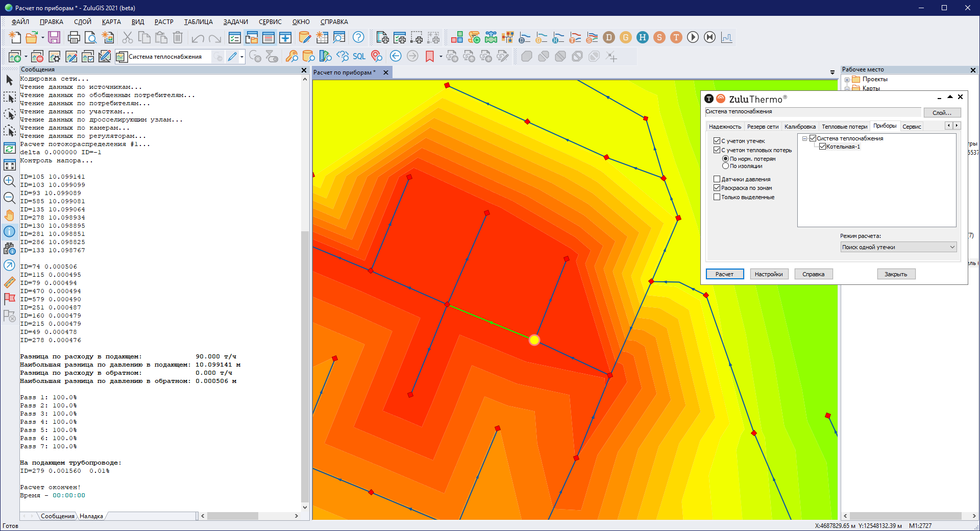Click the Save diskette icon
This screenshot has width=980, height=531.
[54, 37]
